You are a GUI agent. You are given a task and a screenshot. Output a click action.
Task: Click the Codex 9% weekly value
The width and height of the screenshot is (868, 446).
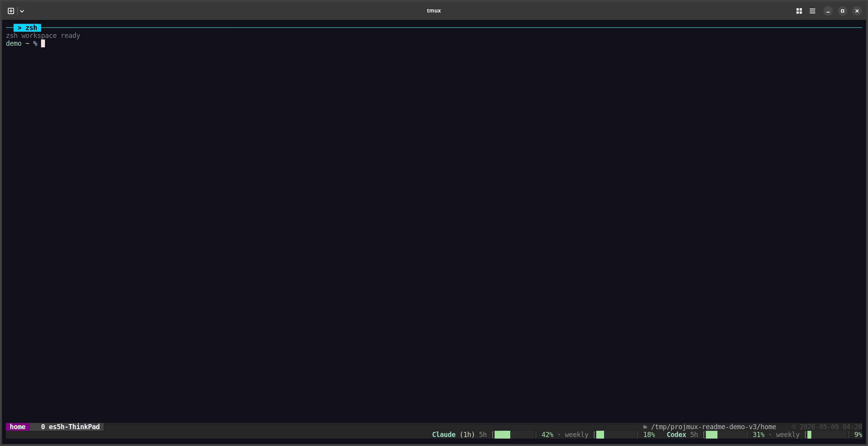[x=858, y=435]
